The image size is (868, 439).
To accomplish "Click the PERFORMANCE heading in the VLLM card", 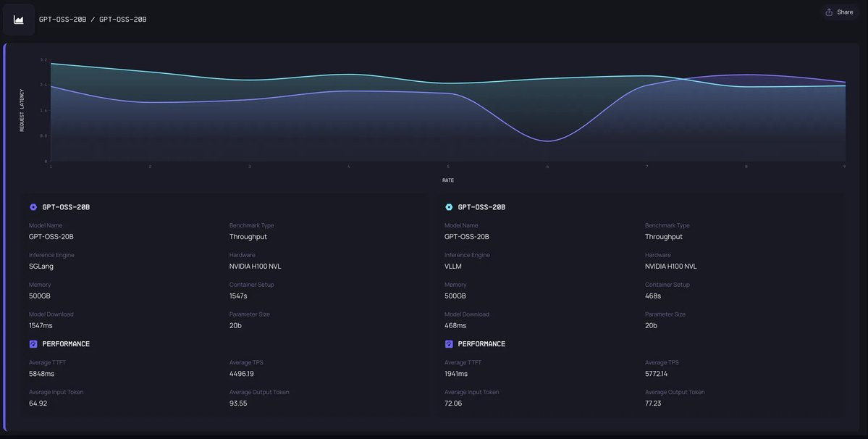I will (x=481, y=344).
